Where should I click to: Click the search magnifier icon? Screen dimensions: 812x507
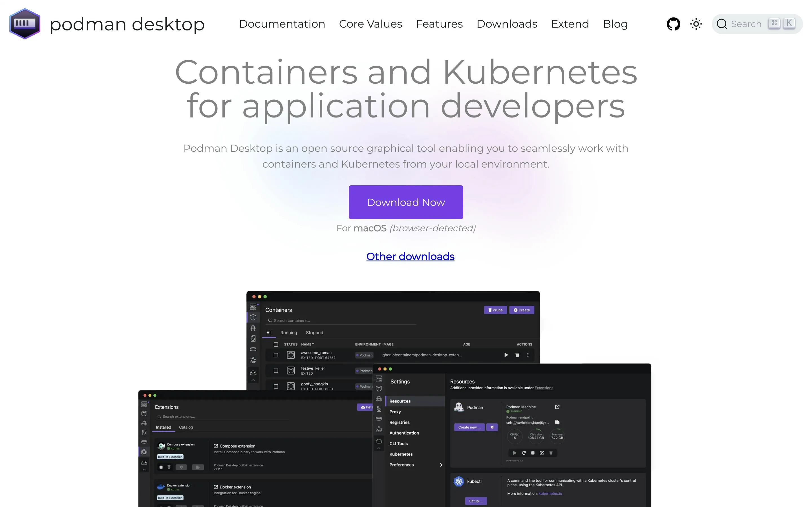[x=722, y=24]
